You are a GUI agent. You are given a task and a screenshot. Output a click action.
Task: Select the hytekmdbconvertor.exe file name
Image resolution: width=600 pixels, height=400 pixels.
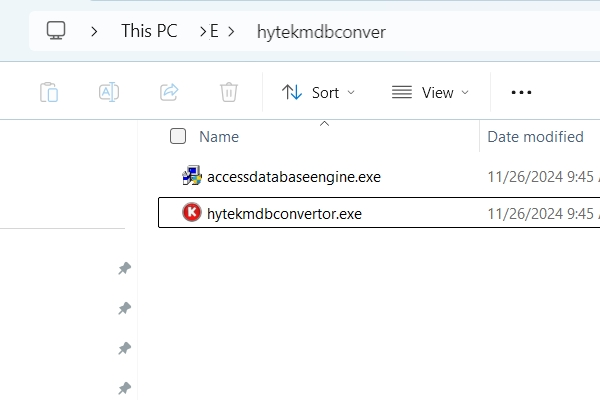coord(284,212)
